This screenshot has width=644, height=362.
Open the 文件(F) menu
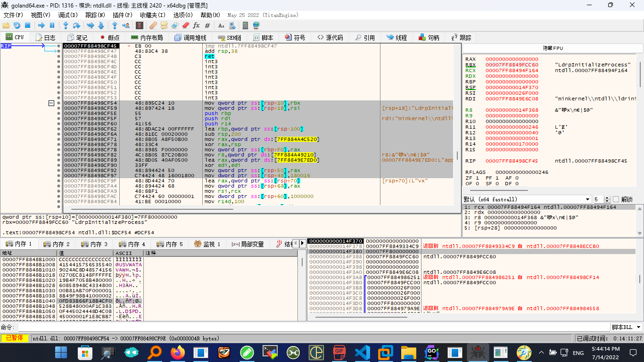point(14,15)
